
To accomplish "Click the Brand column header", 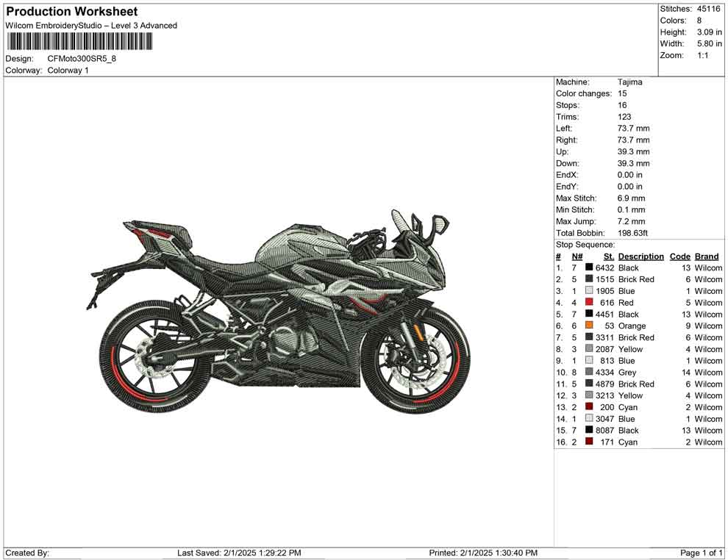I will click(x=707, y=256).
